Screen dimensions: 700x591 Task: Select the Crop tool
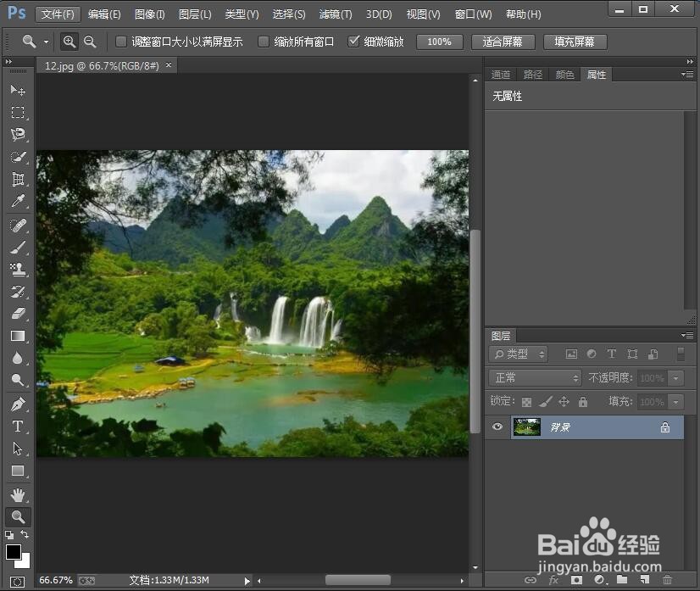pyautogui.click(x=18, y=179)
